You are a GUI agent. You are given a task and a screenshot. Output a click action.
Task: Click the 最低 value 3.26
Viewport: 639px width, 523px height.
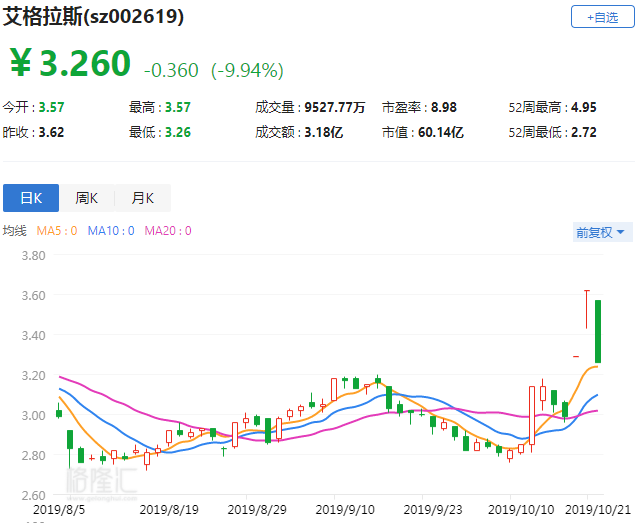(x=178, y=132)
